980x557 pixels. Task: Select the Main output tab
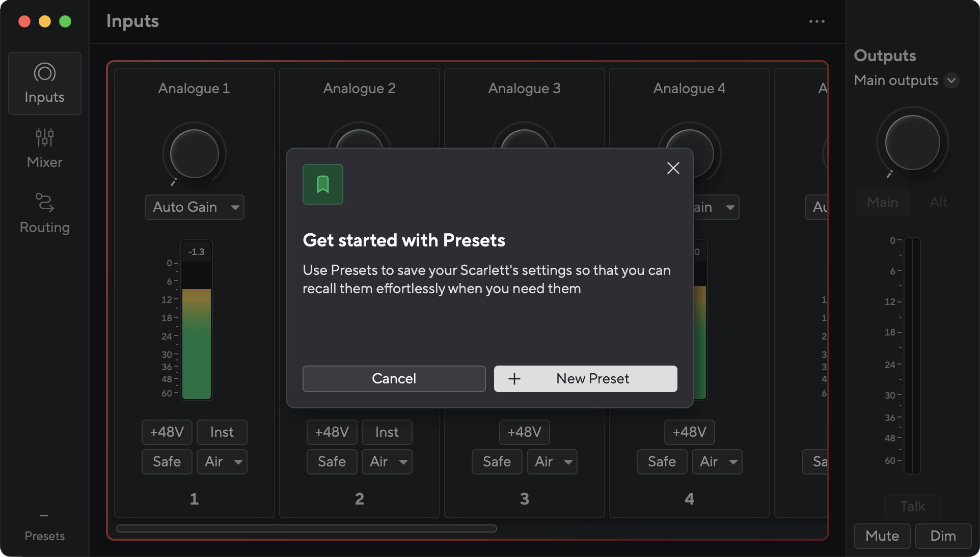882,202
